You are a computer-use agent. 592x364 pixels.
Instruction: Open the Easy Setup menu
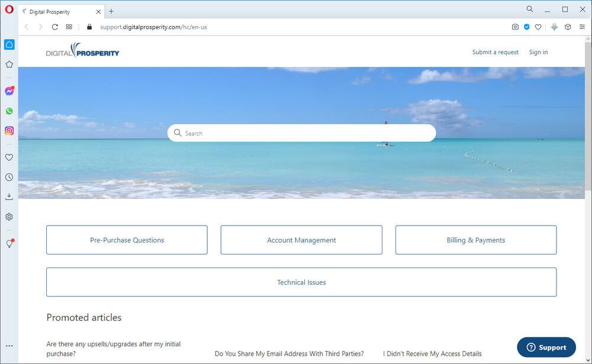tap(582, 27)
